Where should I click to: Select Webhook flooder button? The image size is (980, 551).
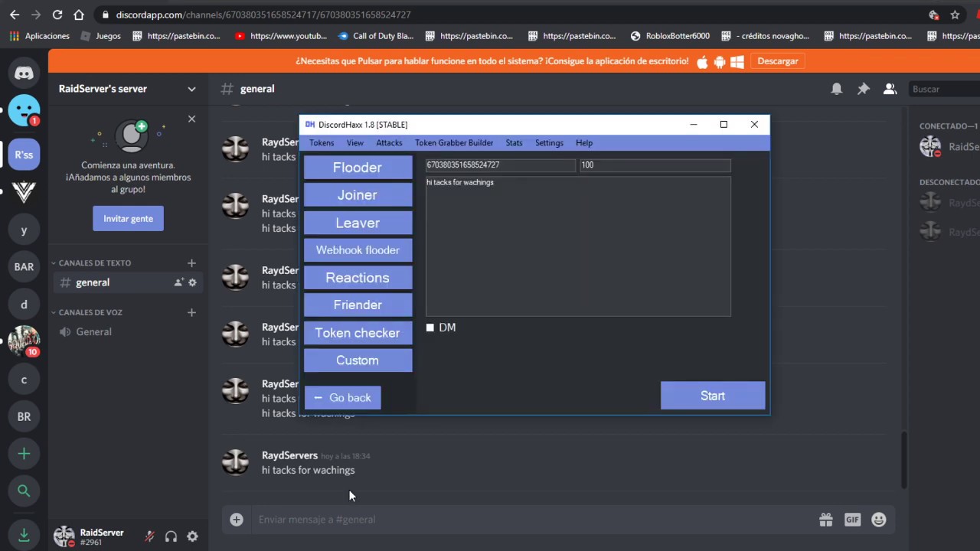coord(358,250)
